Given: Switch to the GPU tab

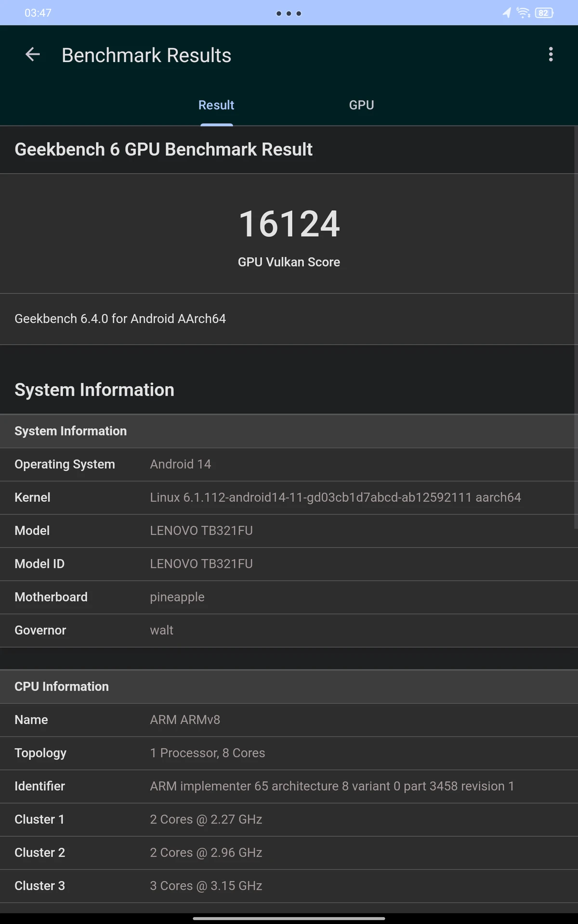Looking at the screenshot, I should click(x=361, y=105).
